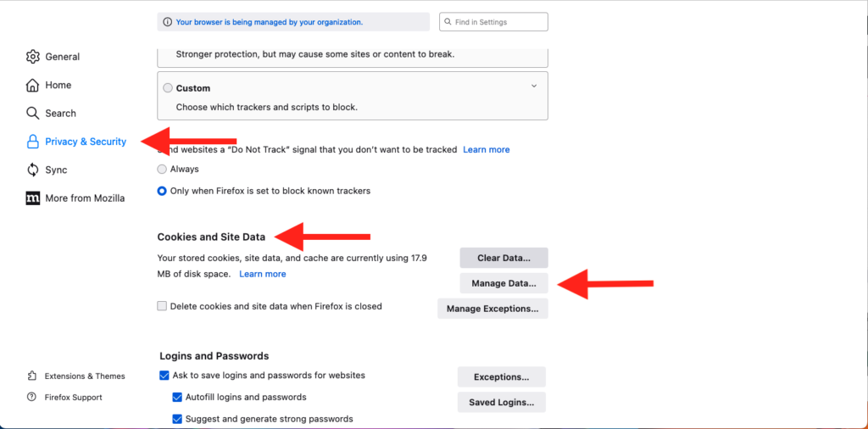868x429 pixels.
Task: Click the More from Mozilla icon
Action: click(x=33, y=198)
